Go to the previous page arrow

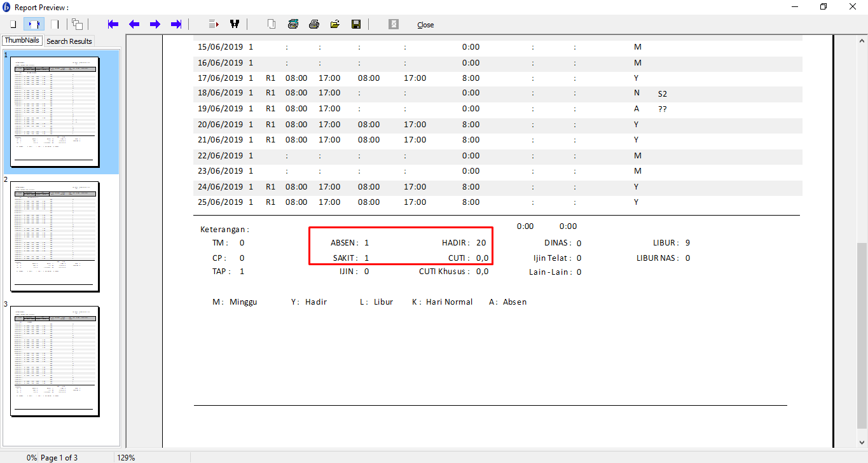[x=134, y=24]
